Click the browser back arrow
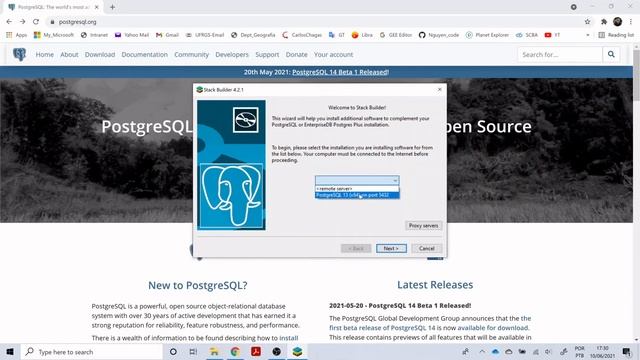This screenshot has width=640, height=360. 9,22
